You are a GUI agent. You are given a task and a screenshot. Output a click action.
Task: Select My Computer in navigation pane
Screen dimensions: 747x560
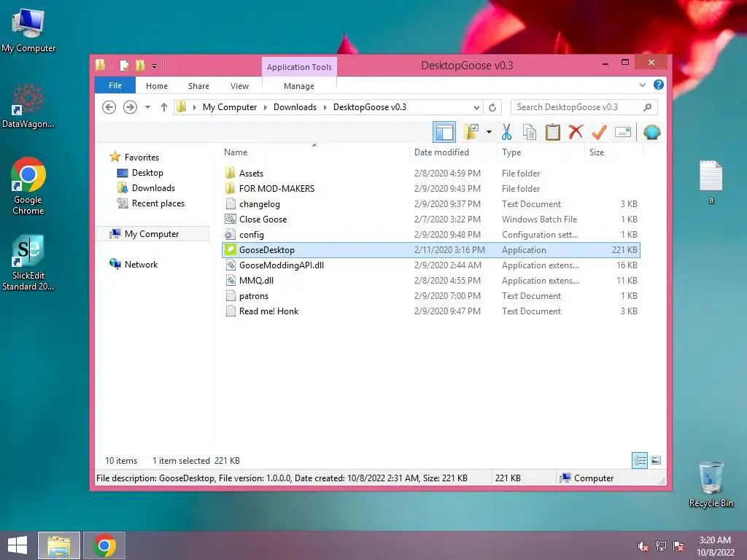tap(152, 234)
